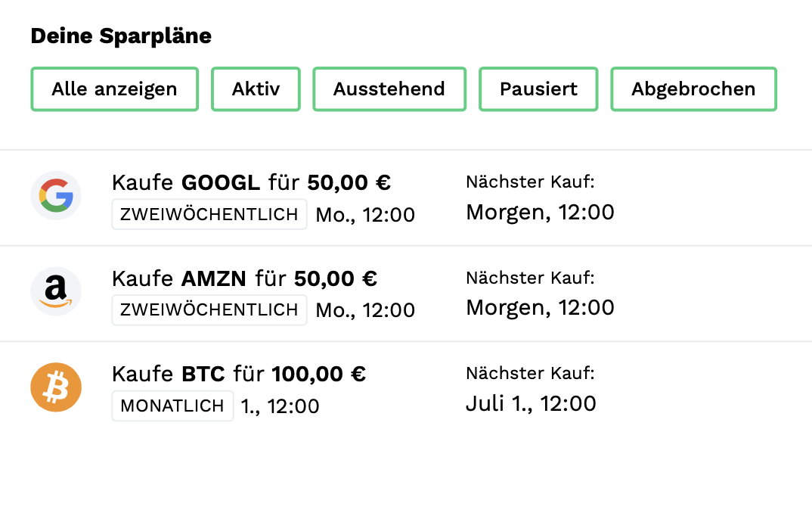Click next purchase time for GOOGL plan
812x516 pixels.
[x=540, y=213]
